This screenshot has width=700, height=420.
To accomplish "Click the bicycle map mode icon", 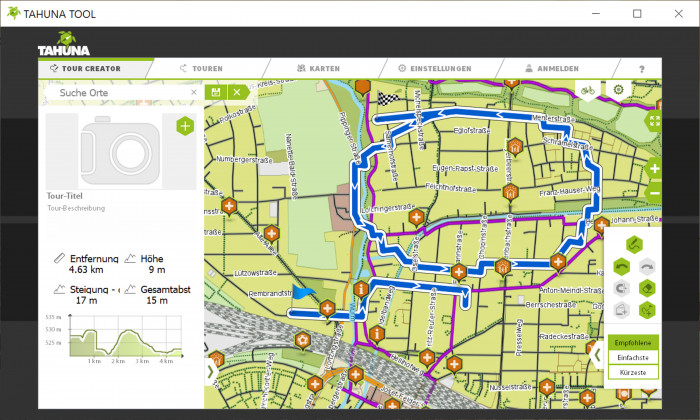I will point(590,91).
